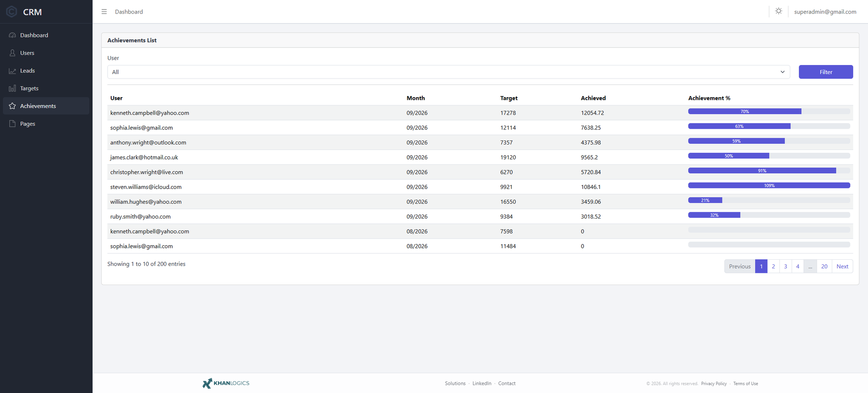Jump to page 2 of achievements
The image size is (868, 393).
click(774, 267)
